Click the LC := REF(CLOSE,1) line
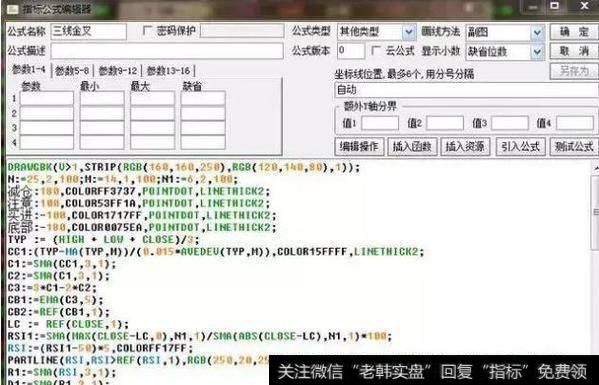The width and height of the screenshot is (599, 385). click(x=68, y=324)
